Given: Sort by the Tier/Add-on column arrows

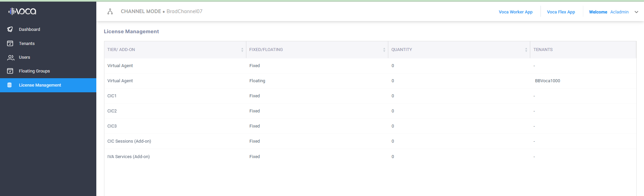Looking at the screenshot, I should (242, 50).
